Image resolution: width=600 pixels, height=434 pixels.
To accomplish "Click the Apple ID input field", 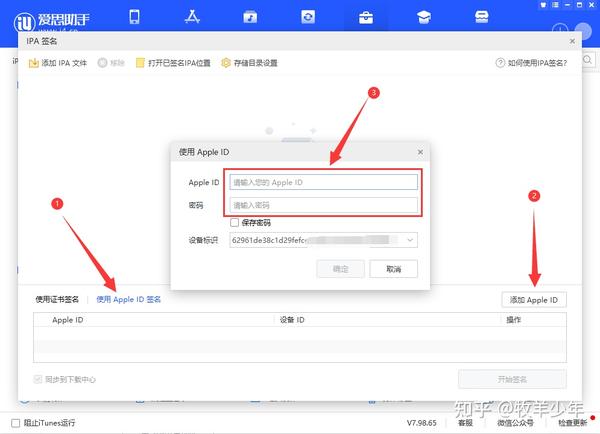I will click(323, 182).
